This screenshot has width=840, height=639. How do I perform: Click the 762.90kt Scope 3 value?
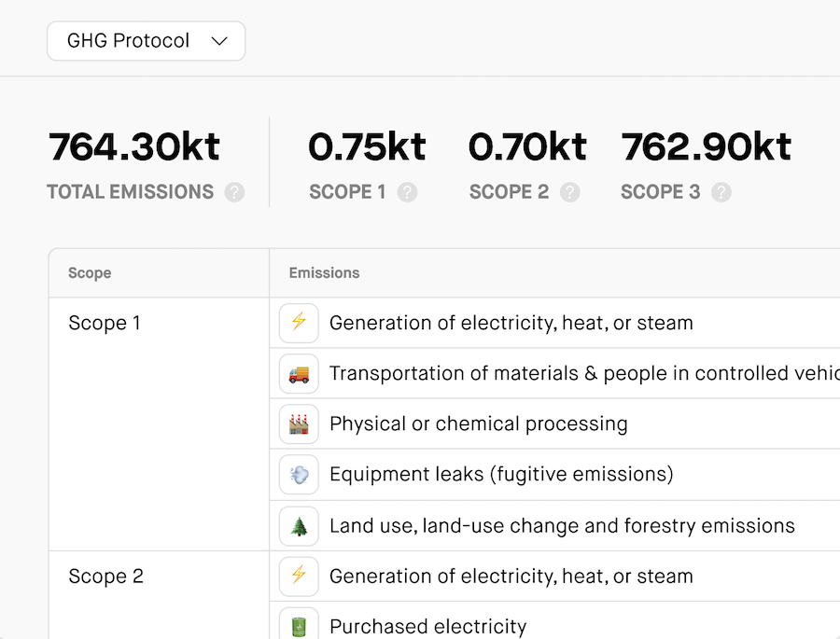(x=707, y=146)
